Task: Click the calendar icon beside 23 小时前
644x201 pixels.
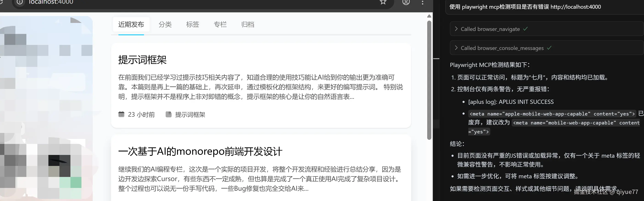Action: [121, 114]
